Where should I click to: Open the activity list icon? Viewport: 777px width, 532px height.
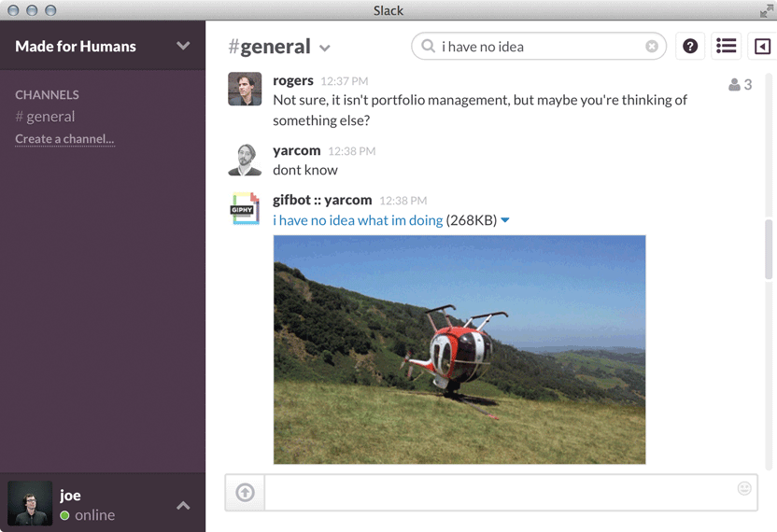click(x=726, y=46)
